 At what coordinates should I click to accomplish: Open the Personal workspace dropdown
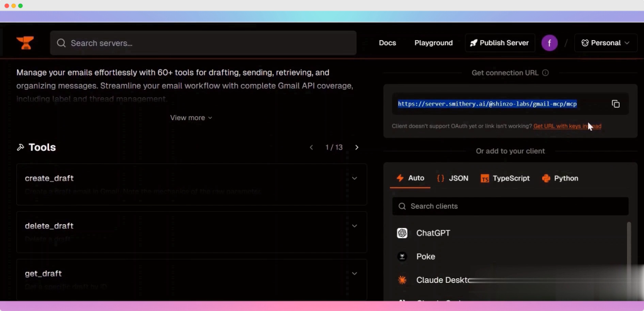point(606,43)
